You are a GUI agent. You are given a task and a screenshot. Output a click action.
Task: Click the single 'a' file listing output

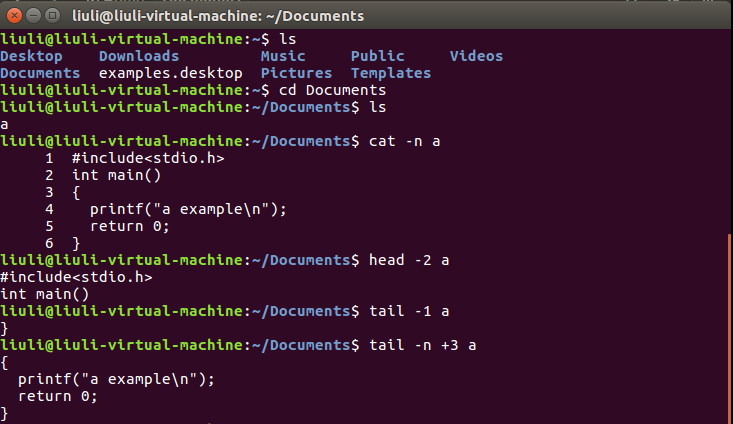coord(4,124)
